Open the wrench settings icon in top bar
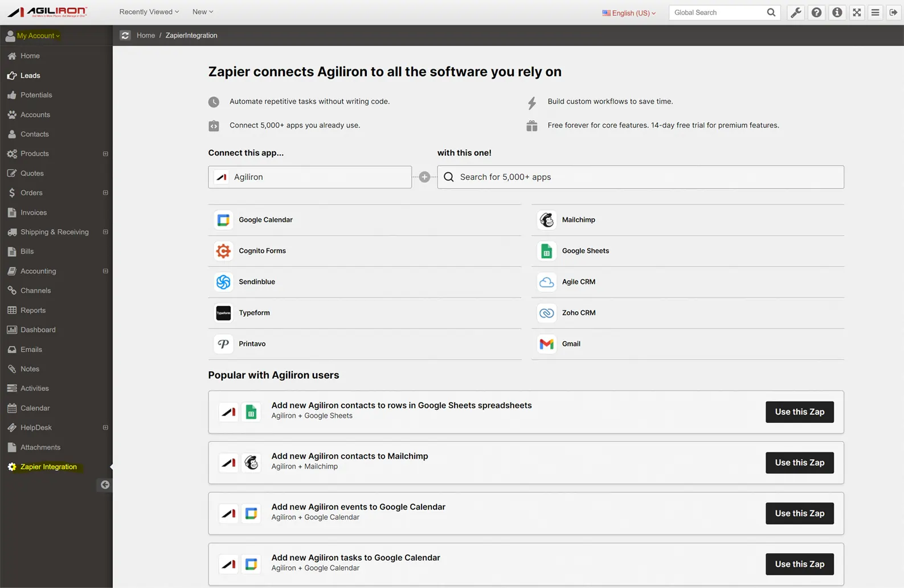This screenshot has width=904, height=588. [796, 13]
